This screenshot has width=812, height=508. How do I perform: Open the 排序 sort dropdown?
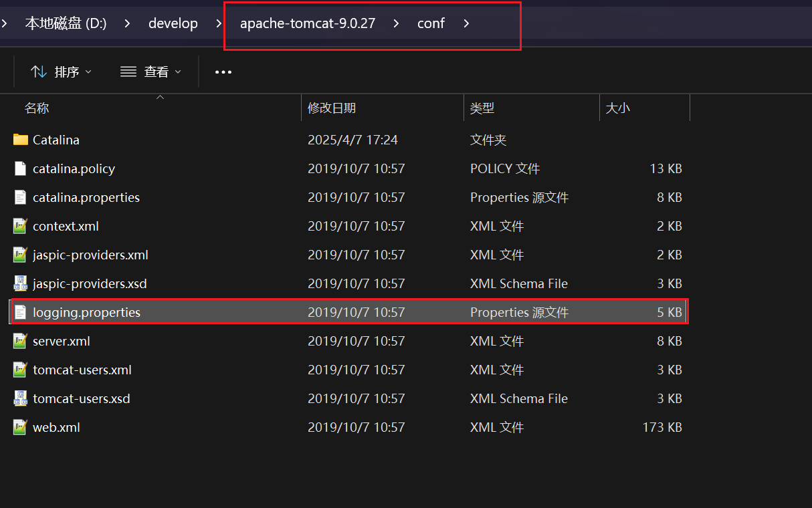pos(62,72)
